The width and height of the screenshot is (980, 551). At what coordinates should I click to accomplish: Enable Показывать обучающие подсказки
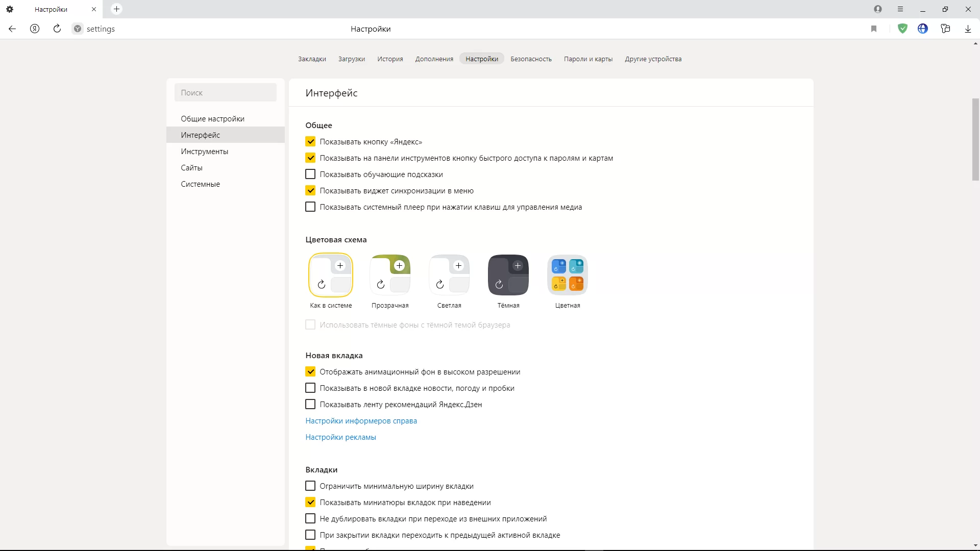(310, 174)
